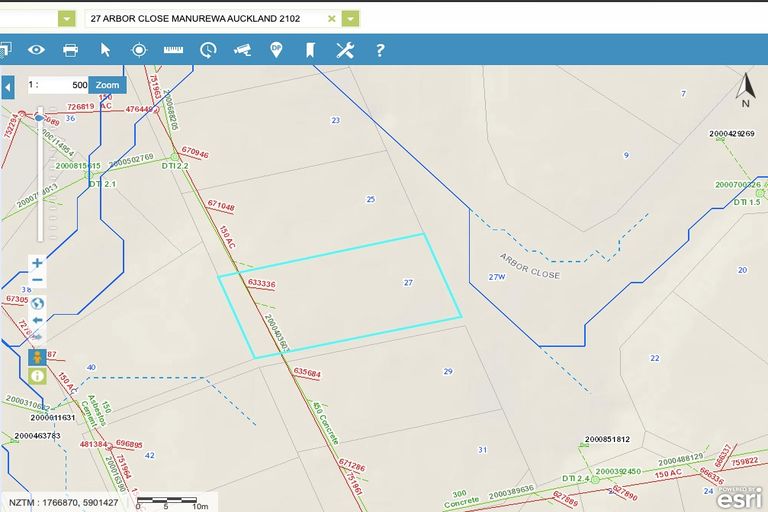
Task: Click pipe label 671048
Action: (221, 206)
